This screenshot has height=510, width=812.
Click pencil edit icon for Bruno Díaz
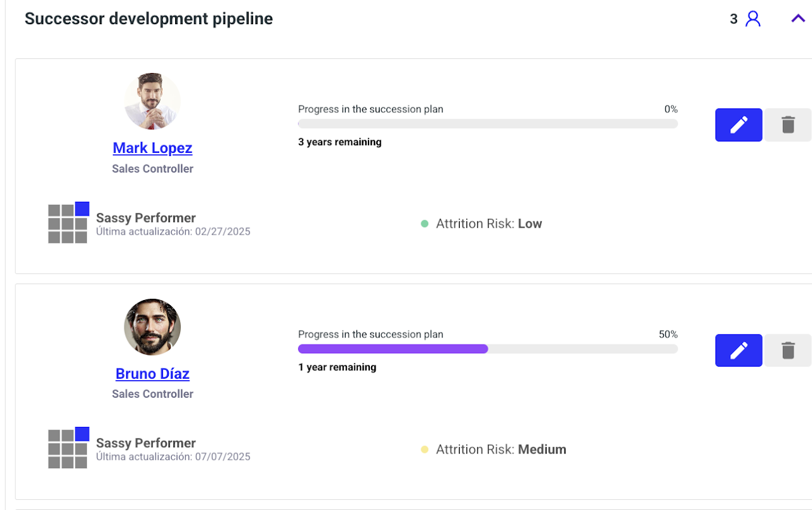pyautogui.click(x=738, y=350)
